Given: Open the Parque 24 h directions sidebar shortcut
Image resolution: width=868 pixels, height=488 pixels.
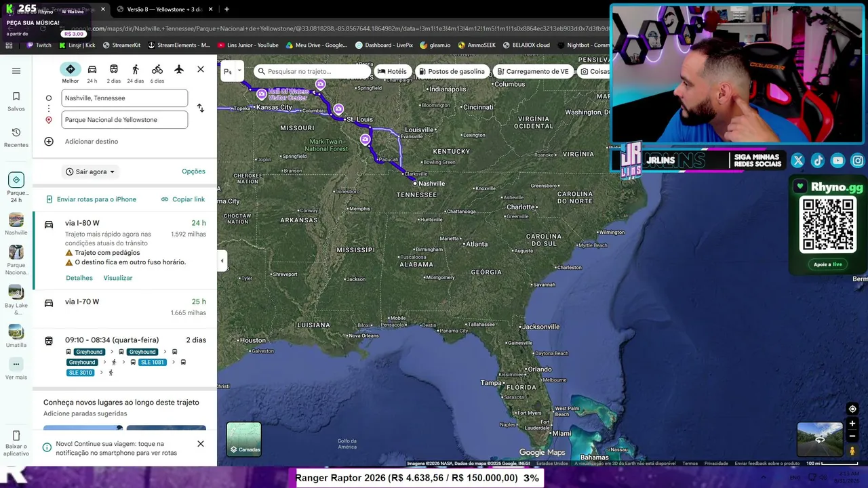Looking at the screenshot, I should point(16,188).
